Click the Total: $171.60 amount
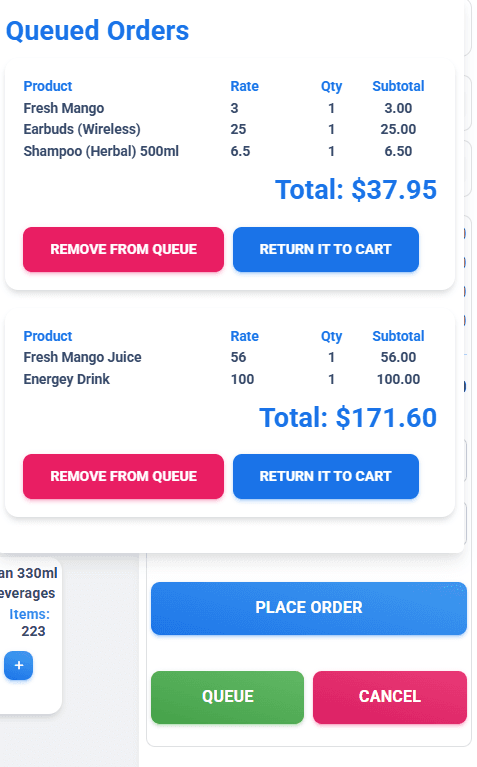 tap(348, 417)
